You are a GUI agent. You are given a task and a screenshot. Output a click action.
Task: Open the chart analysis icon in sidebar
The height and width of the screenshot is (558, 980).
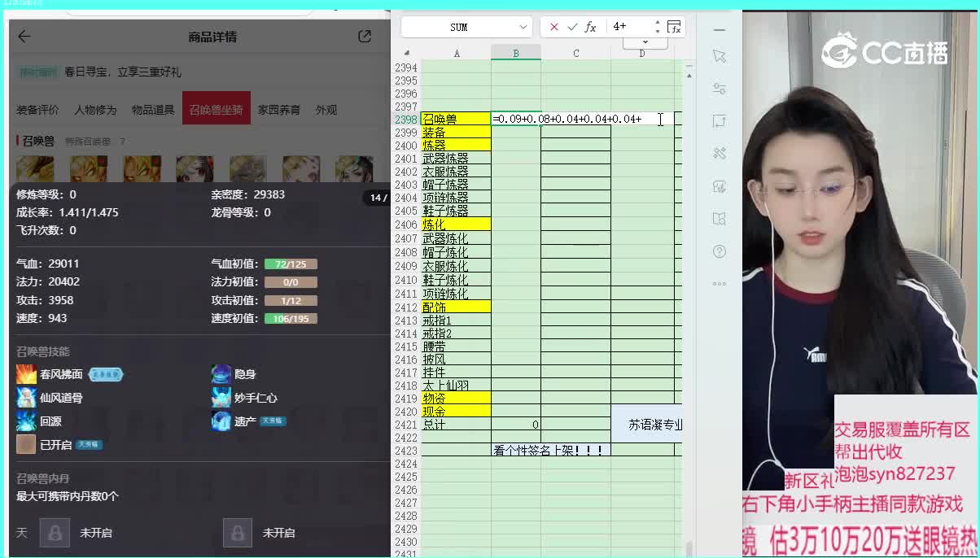(x=719, y=186)
